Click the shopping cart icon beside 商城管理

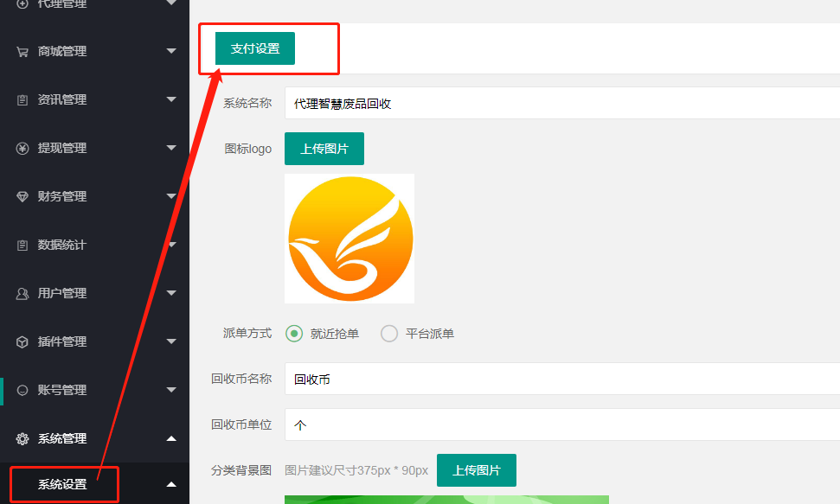pyautogui.click(x=22, y=51)
